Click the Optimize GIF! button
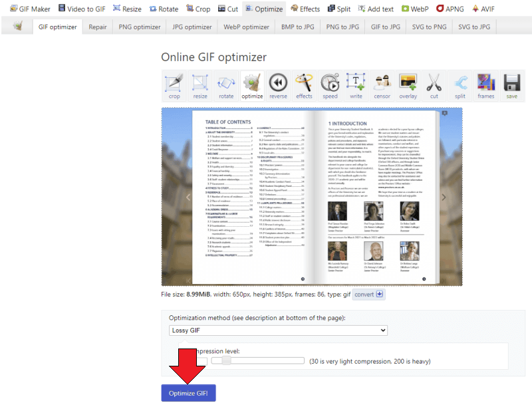This screenshot has width=532, height=407. pos(188,393)
